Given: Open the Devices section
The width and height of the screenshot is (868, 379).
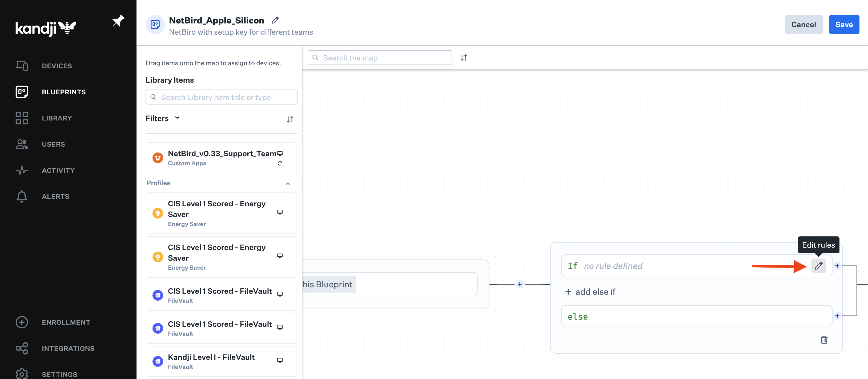Looking at the screenshot, I should pyautogui.click(x=57, y=66).
